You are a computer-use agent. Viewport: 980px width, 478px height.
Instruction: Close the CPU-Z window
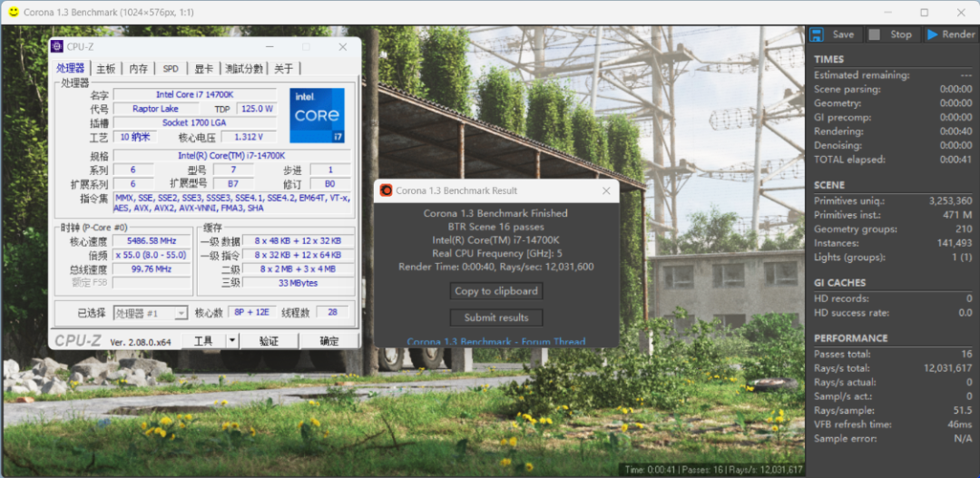pos(342,47)
